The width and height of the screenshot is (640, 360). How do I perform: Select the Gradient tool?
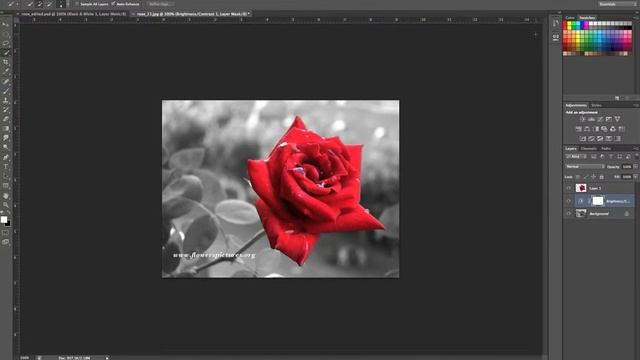click(6, 128)
